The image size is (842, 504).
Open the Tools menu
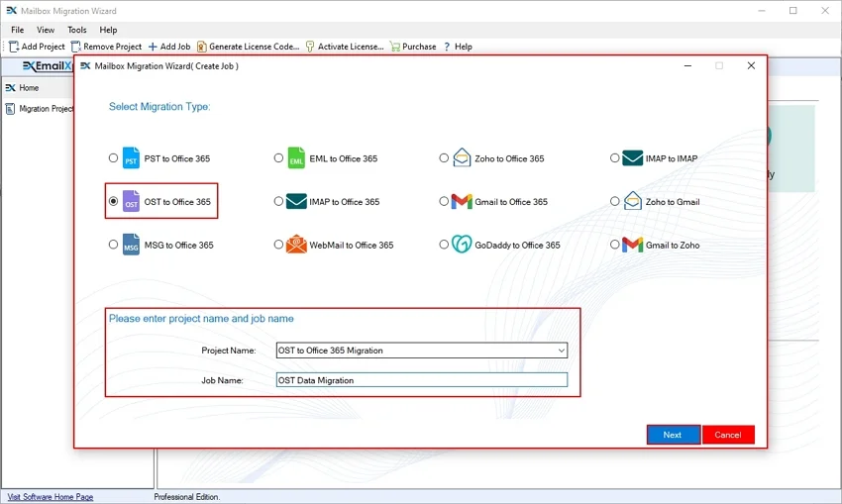click(x=77, y=30)
